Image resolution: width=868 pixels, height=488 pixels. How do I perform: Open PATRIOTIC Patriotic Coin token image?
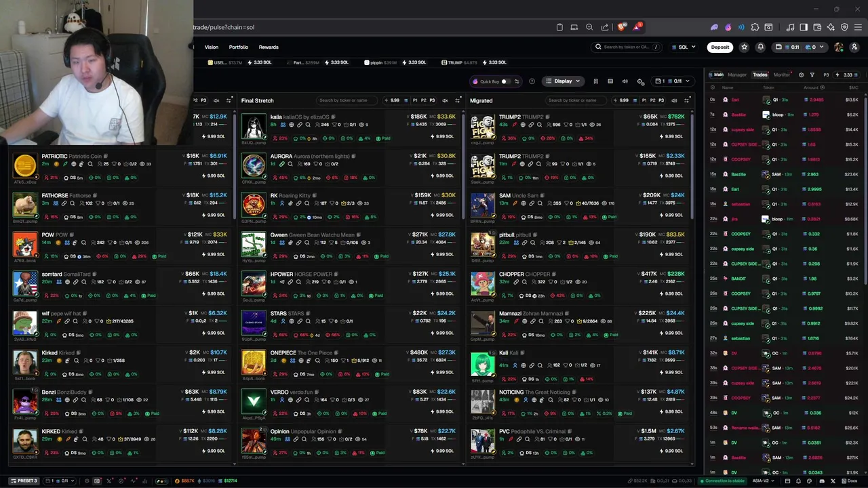click(25, 165)
